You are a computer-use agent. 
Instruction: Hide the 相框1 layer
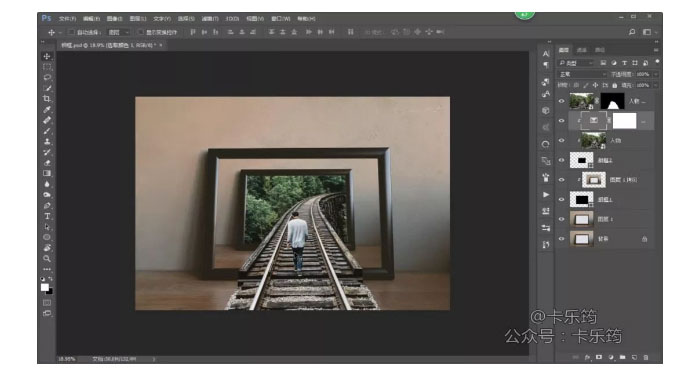(562, 200)
